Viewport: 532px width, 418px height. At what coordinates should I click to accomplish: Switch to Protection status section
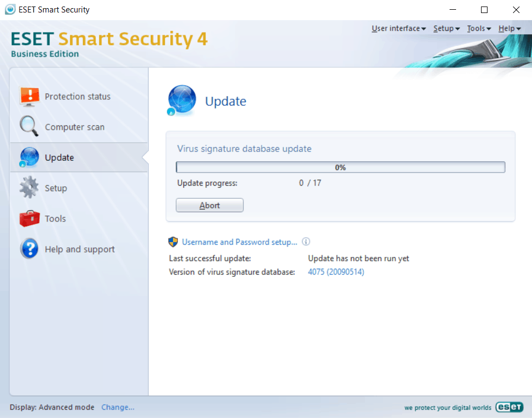point(78,97)
